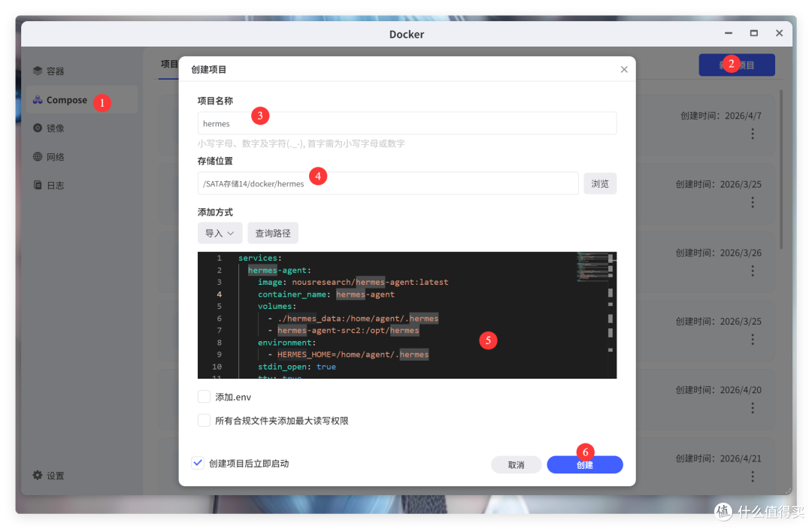Click the code editor scrollbar
Screen dimensions: 812x529
pos(611,316)
